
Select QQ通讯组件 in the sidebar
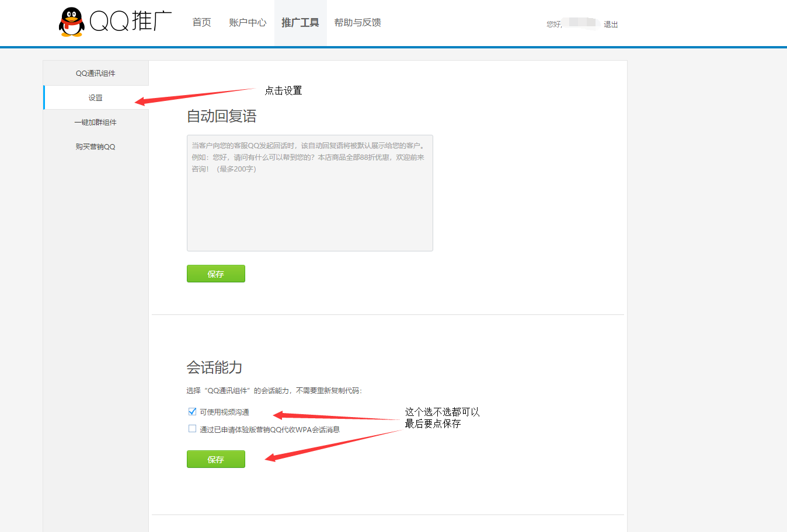[95, 73]
